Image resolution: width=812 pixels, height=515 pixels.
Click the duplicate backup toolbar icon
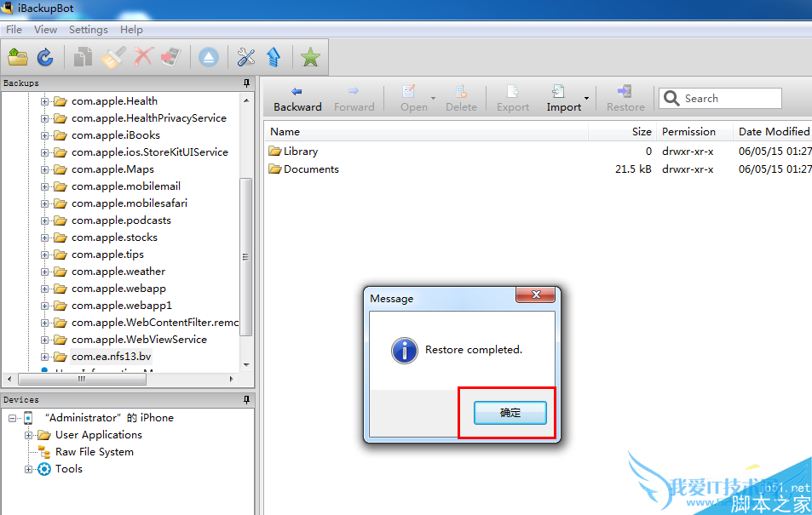[x=83, y=57]
